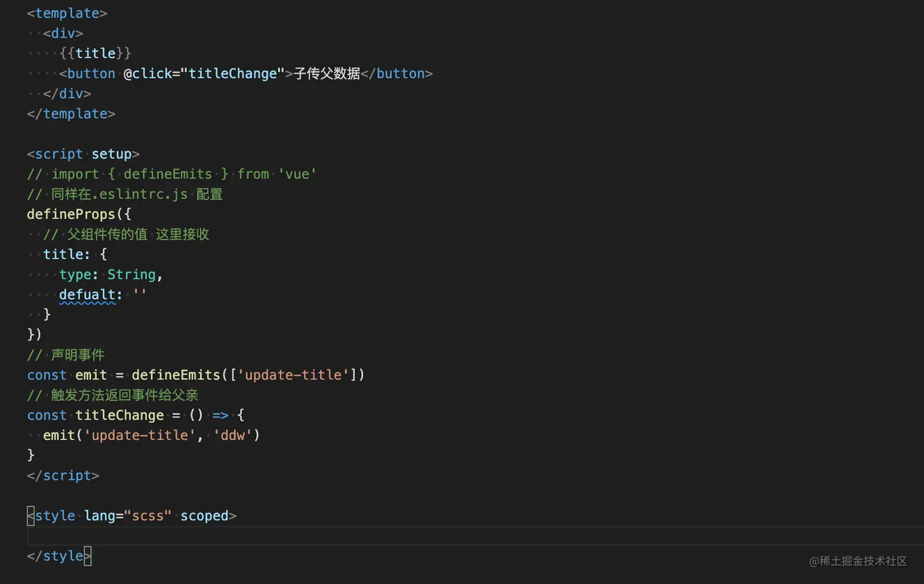Image resolution: width=924 pixels, height=584 pixels.
Task: Click the emit('update-title', 'ddw') call
Action: [x=152, y=436]
